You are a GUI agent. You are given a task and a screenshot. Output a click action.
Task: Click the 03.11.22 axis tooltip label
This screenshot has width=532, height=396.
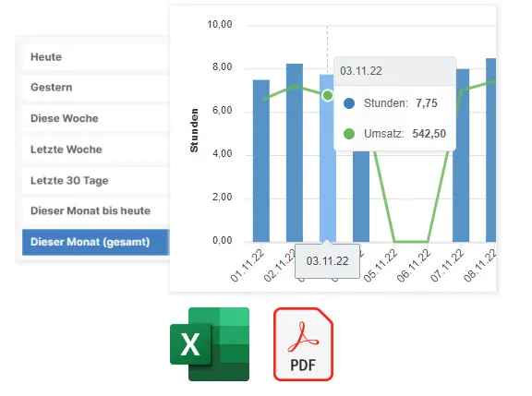coord(327,260)
